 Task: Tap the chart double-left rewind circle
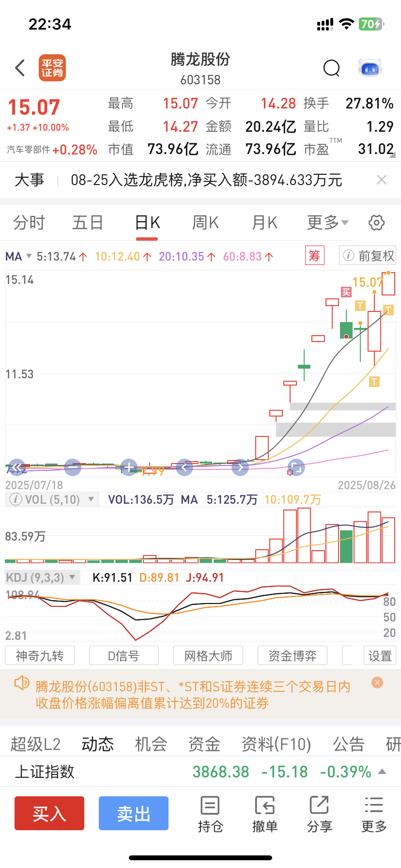tap(16, 467)
